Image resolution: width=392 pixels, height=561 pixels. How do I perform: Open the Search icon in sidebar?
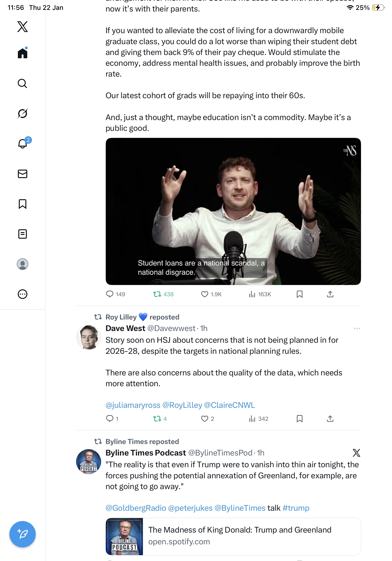pyautogui.click(x=23, y=83)
